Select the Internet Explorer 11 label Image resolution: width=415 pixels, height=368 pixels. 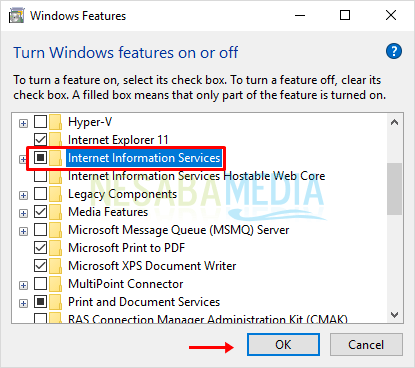click(118, 140)
